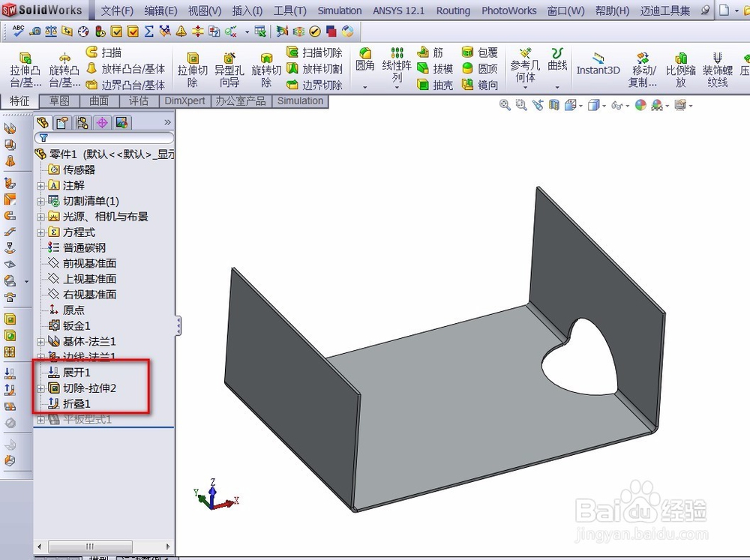Open the Fillet 圆角 dropdown arrow
This screenshot has width=750, height=560.
[x=365, y=88]
